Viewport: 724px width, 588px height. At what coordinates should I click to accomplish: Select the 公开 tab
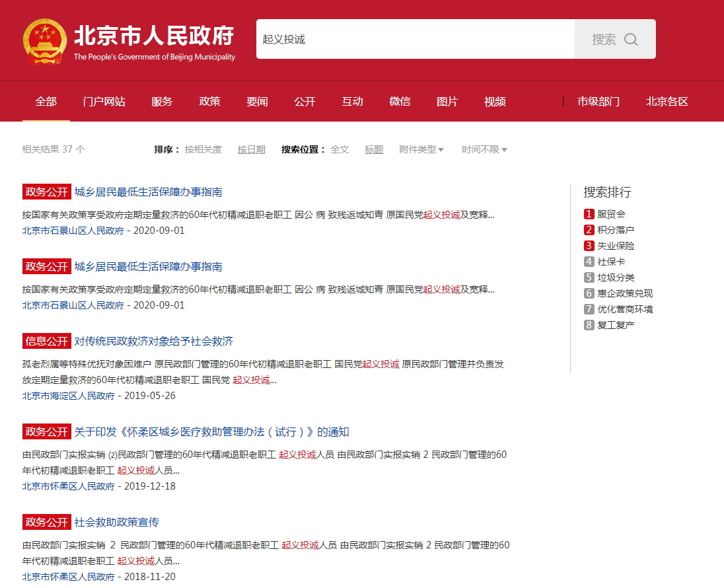pos(305,102)
